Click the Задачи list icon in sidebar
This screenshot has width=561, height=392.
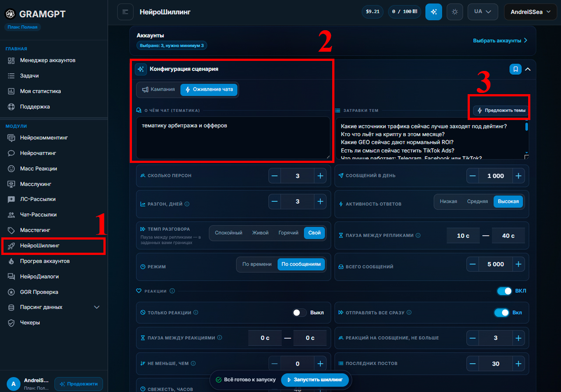[11, 76]
